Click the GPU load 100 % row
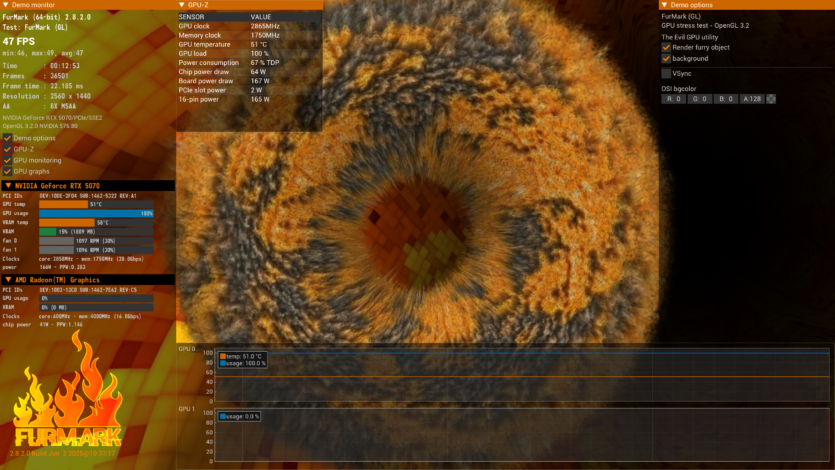 [x=249, y=53]
